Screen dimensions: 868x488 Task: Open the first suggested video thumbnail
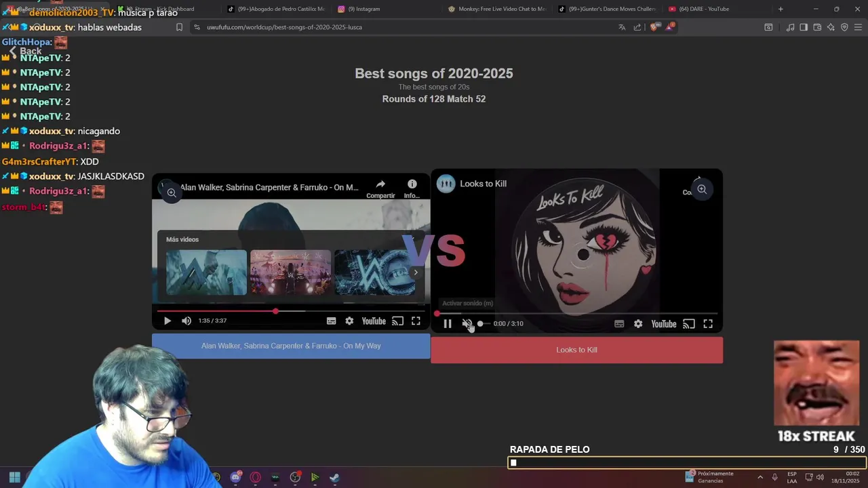coord(207,272)
